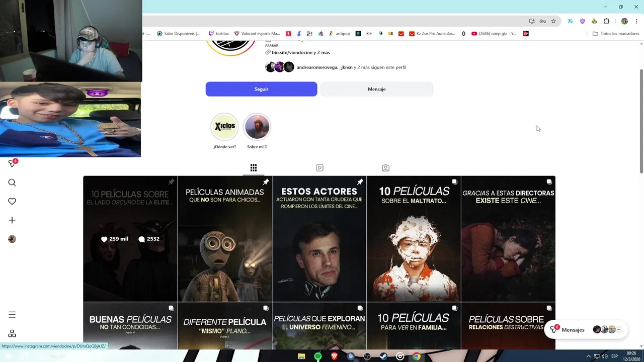Follow the profile with Seguir button

pyautogui.click(x=261, y=89)
